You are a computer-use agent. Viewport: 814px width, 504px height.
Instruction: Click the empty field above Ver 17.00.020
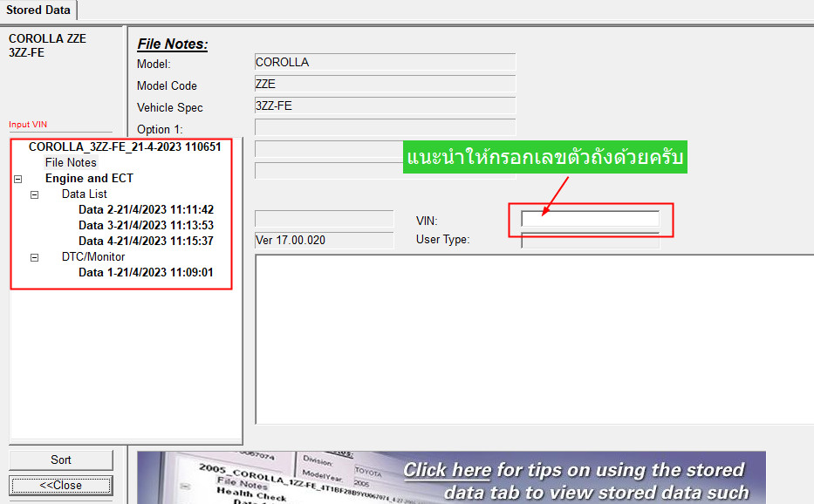pos(325,219)
